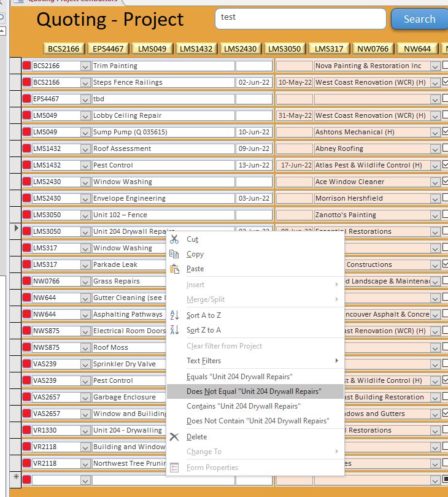
Task: Choose Equals "Unit 204 Drywall Repairs" filter
Action: point(255,377)
